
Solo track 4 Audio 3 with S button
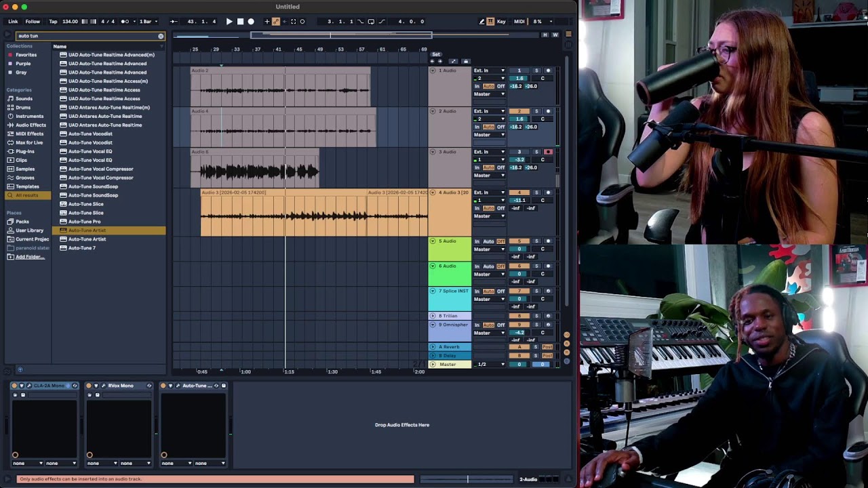click(x=536, y=192)
